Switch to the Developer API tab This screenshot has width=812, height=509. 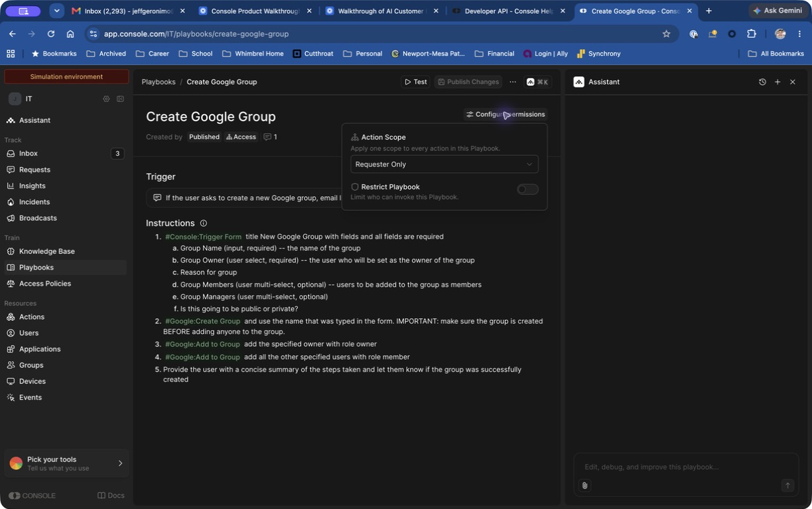click(508, 11)
